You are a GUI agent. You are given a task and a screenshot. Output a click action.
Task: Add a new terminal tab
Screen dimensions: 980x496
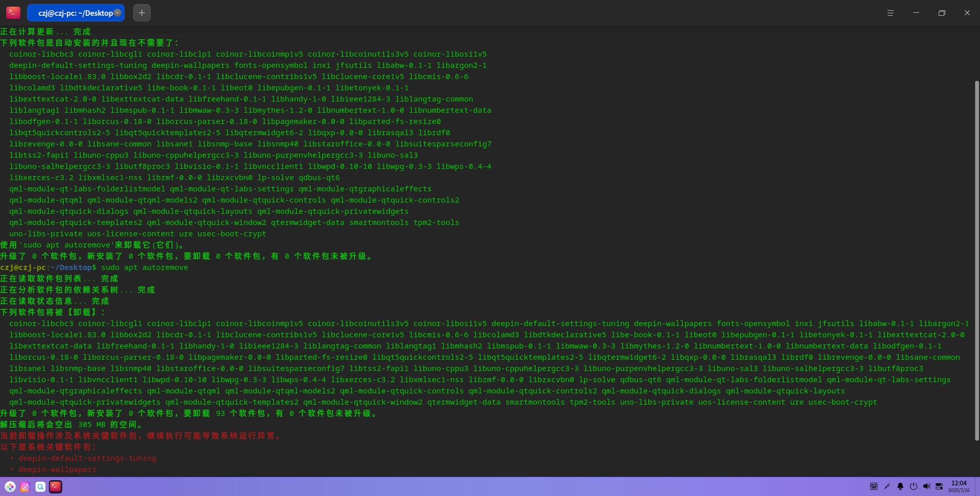click(x=142, y=13)
